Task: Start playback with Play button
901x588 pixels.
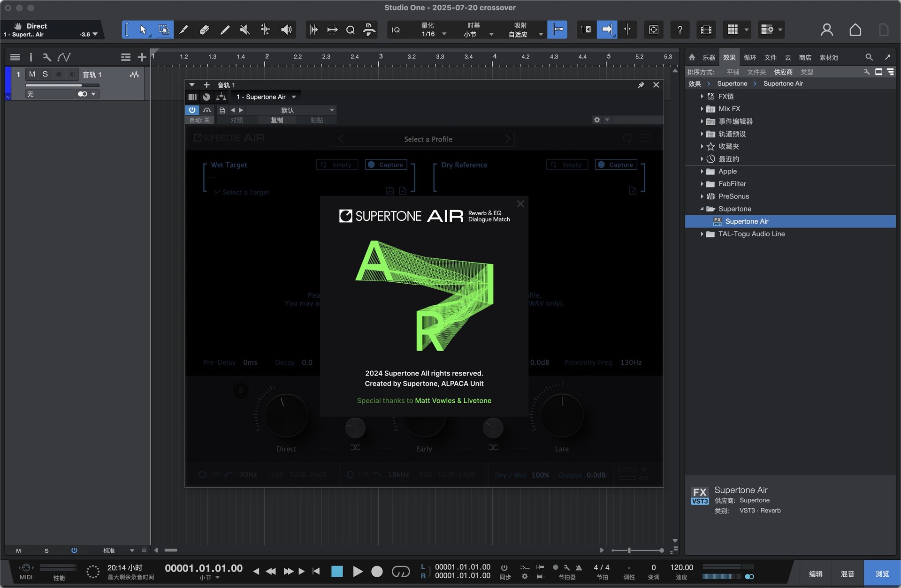Action: 358,571
